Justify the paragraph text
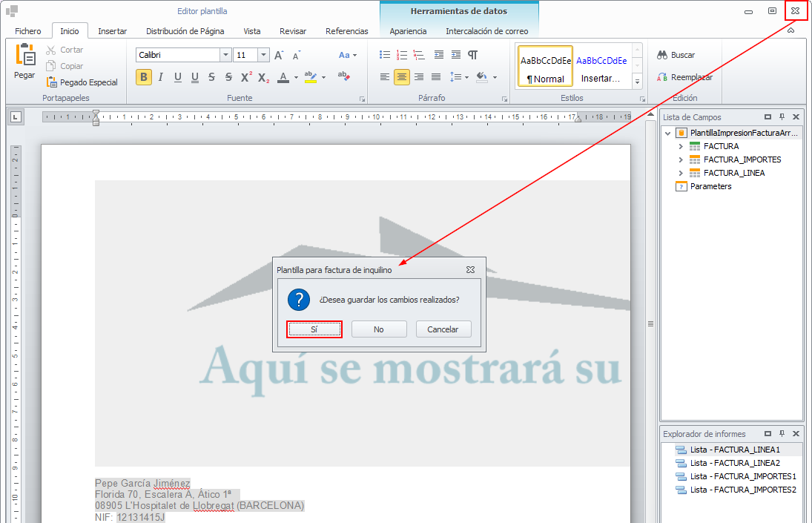Viewport: 812px width, 523px height. [436, 77]
